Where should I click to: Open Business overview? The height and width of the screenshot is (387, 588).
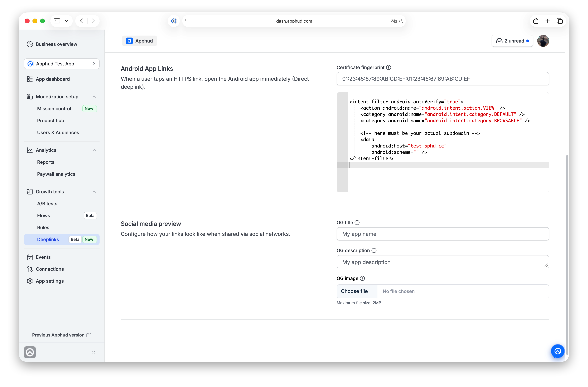click(56, 44)
